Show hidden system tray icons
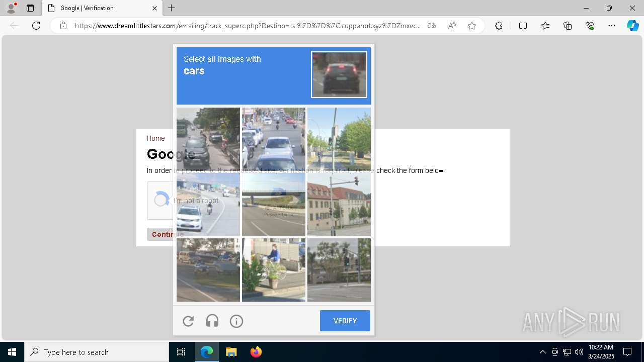Viewport: 644px width, 362px height. pos(542,352)
